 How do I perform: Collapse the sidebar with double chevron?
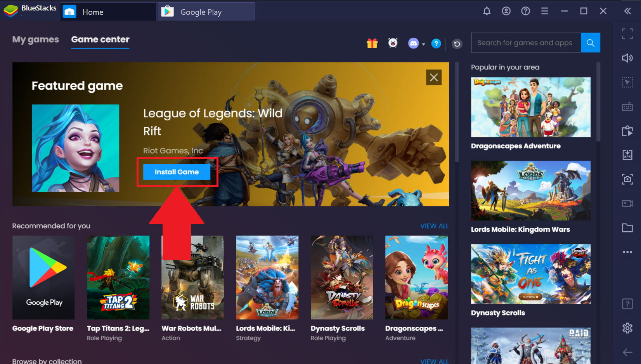(627, 11)
